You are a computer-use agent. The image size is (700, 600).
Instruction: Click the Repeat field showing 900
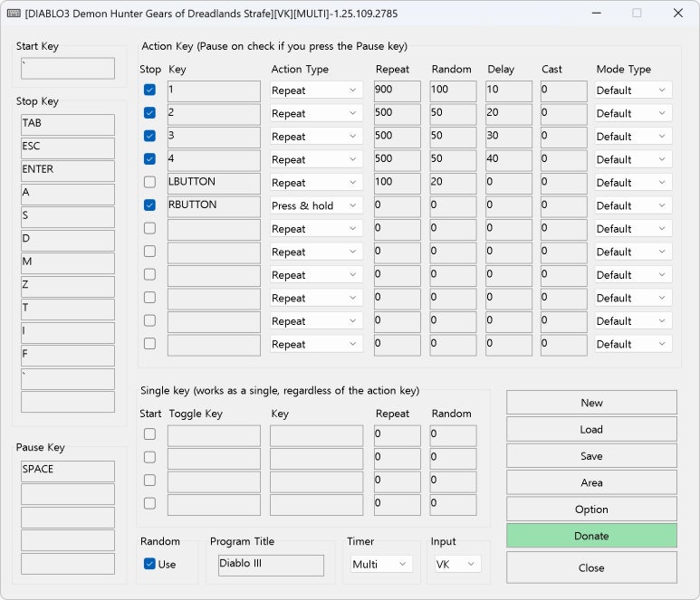(x=398, y=91)
